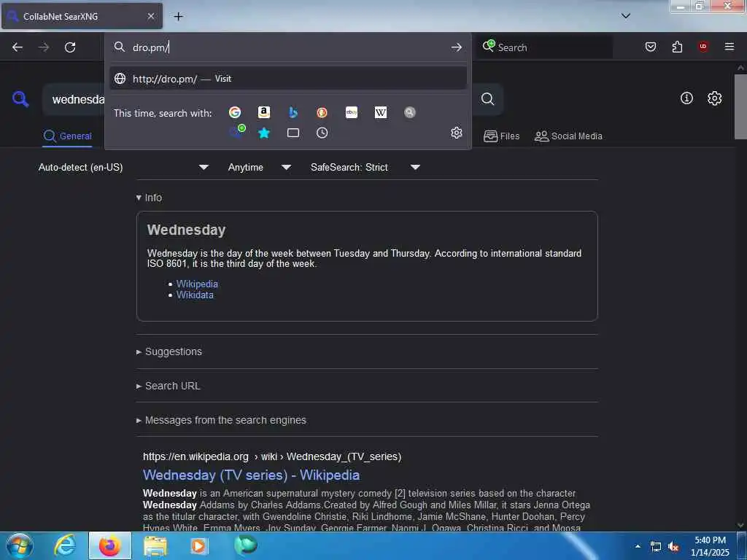Expand Messages from the search engines
The image size is (747, 560).
221,420
